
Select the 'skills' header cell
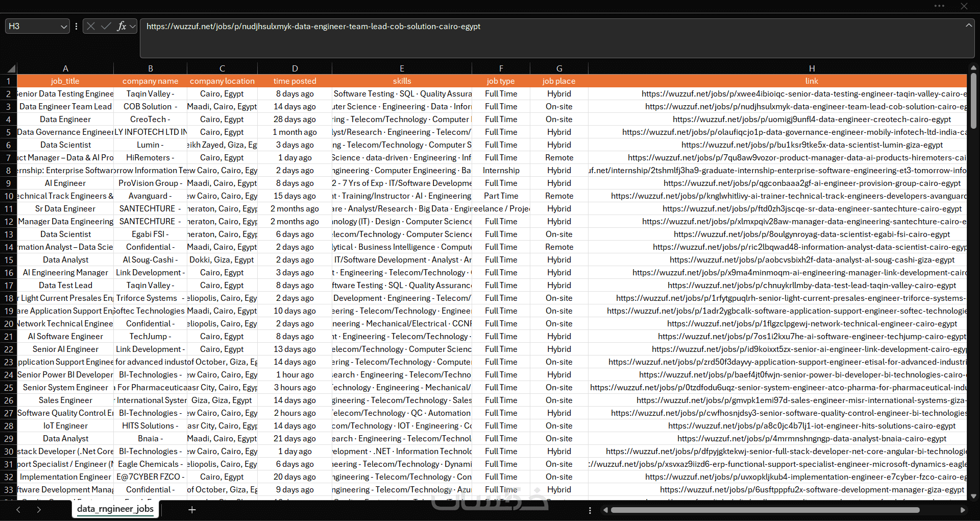(x=402, y=81)
